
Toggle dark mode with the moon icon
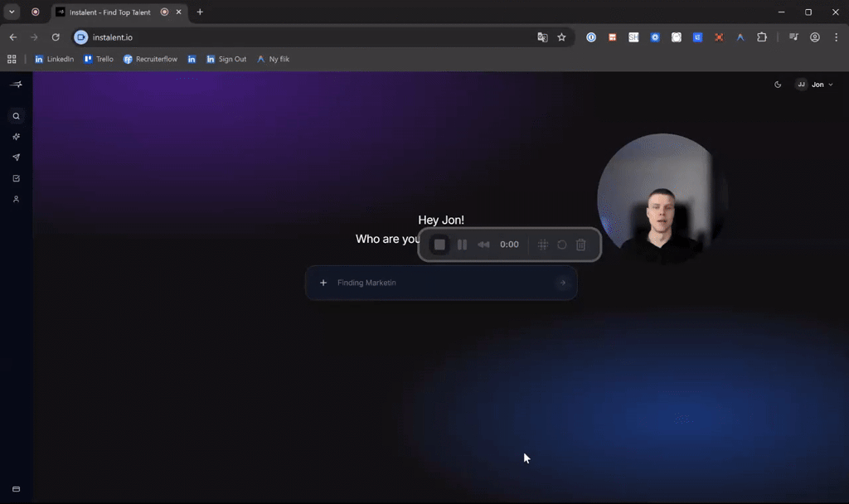778,85
